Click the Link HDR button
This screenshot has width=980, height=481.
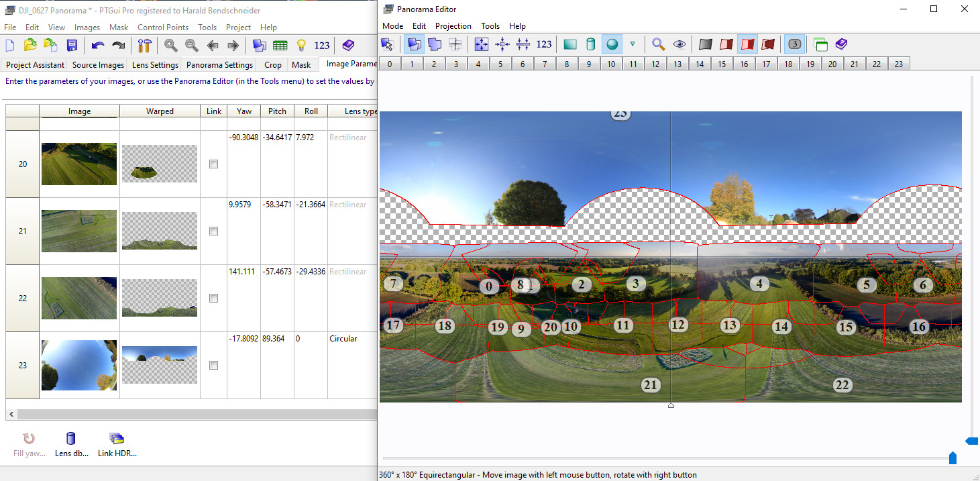coord(117,445)
